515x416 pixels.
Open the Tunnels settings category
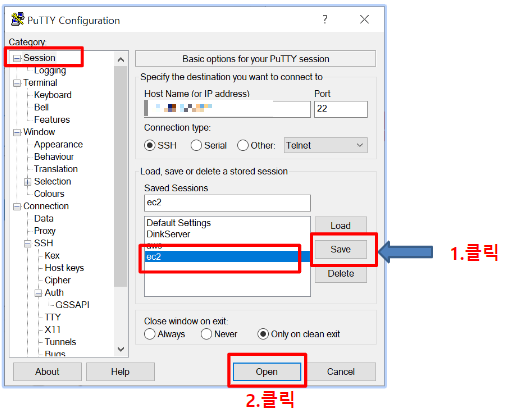[x=60, y=342]
